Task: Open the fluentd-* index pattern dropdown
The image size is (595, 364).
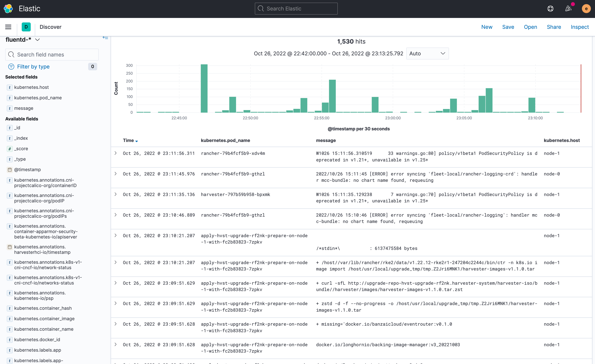Action: click(38, 39)
